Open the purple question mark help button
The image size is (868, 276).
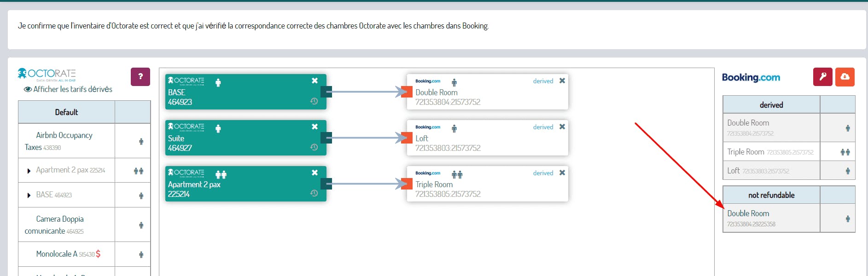click(140, 77)
